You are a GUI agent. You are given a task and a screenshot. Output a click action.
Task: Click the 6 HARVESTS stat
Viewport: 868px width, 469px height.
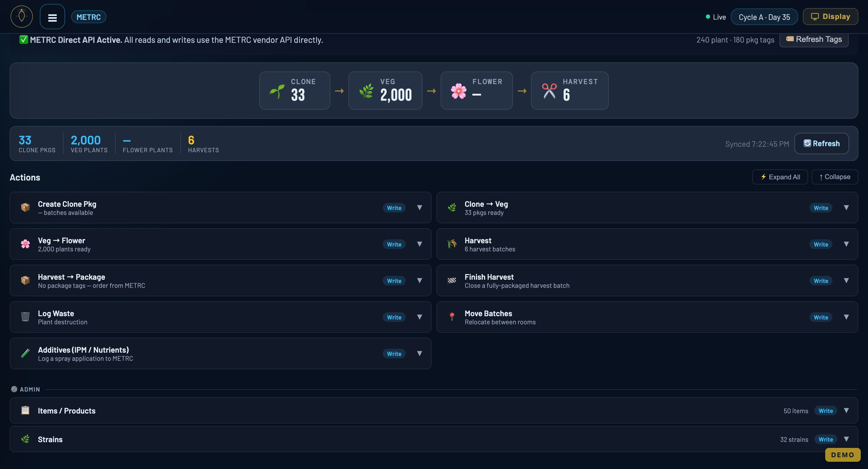[203, 143]
